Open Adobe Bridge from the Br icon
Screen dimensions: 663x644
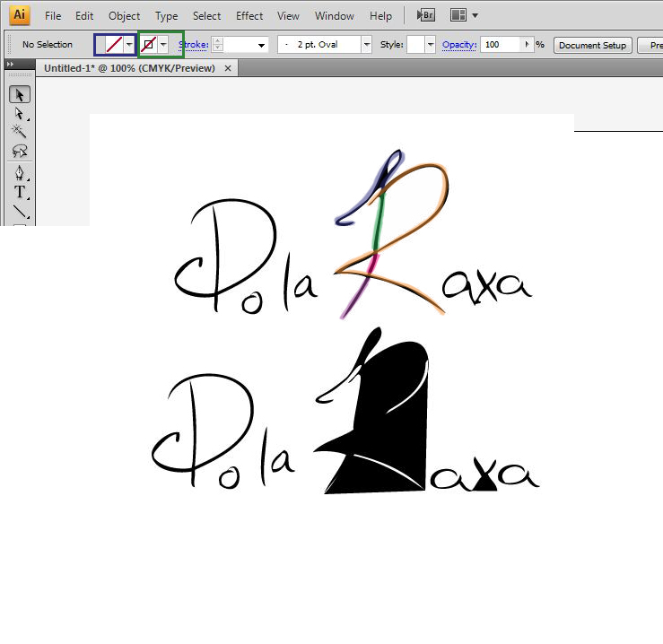pos(426,15)
